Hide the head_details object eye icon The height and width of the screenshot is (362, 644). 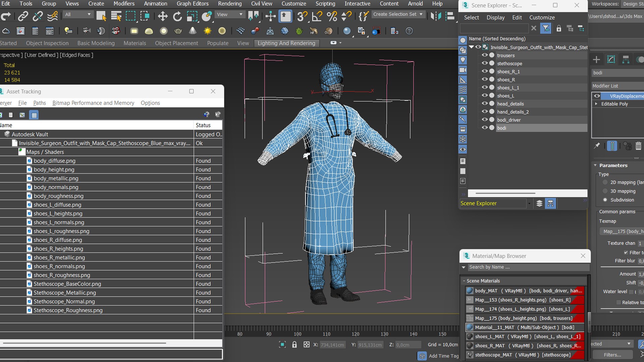[x=485, y=104]
